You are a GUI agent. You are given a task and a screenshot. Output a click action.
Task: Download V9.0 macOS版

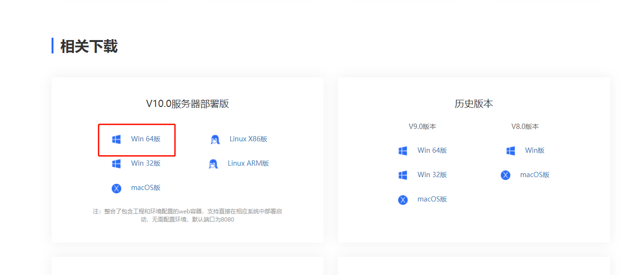(x=432, y=199)
